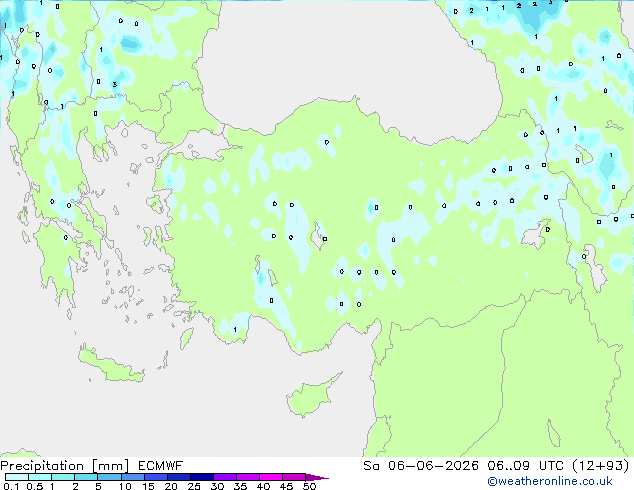Pick the legend swatch between 0.1 and 0.5
Viewport: 634px width, 490px height.
(x=17, y=477)
